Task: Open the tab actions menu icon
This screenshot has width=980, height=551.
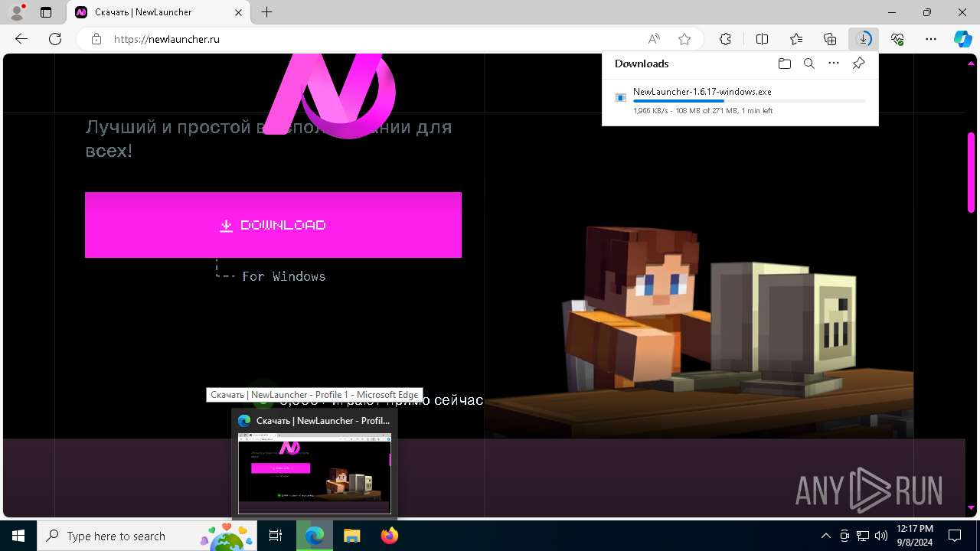Action: [46, 12]
